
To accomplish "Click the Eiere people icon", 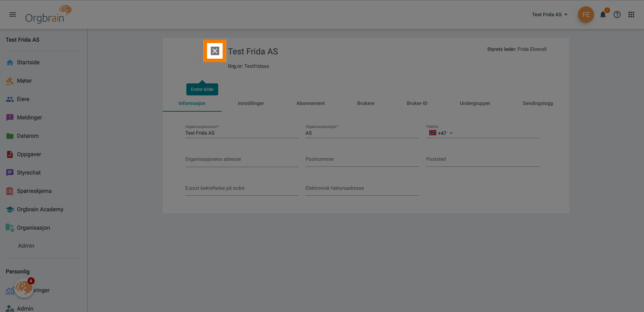I will tap(10, 99).
